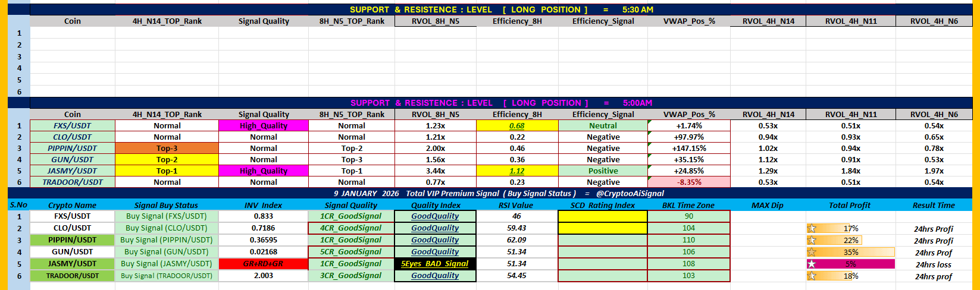Click the white star beside 5% profit
The image size is (980, 290).
(812, 264)
